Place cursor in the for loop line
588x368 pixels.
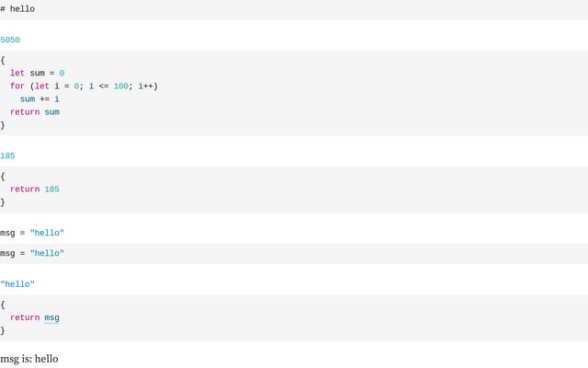click(83, 86)
